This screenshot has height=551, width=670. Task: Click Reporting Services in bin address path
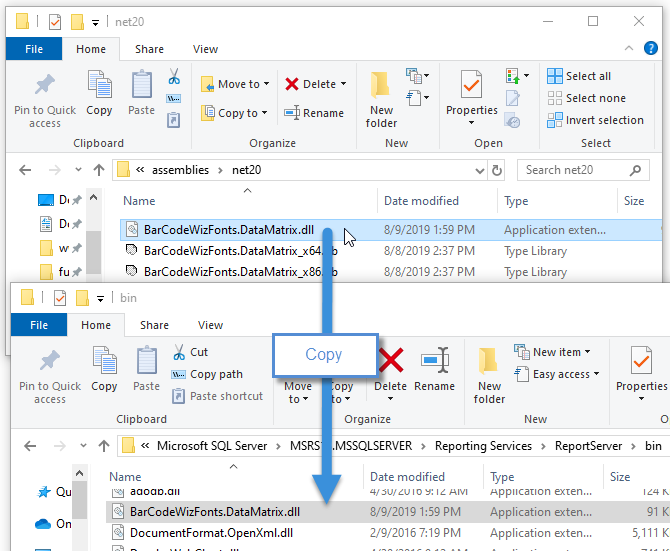point(483,446)
